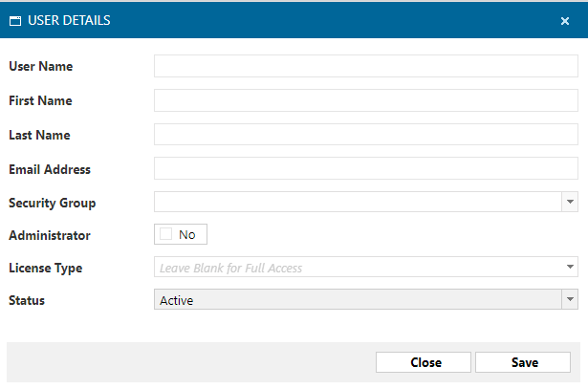Select the Last Name text field
This screenshot has height=389, width=588.
pos(365,135)
